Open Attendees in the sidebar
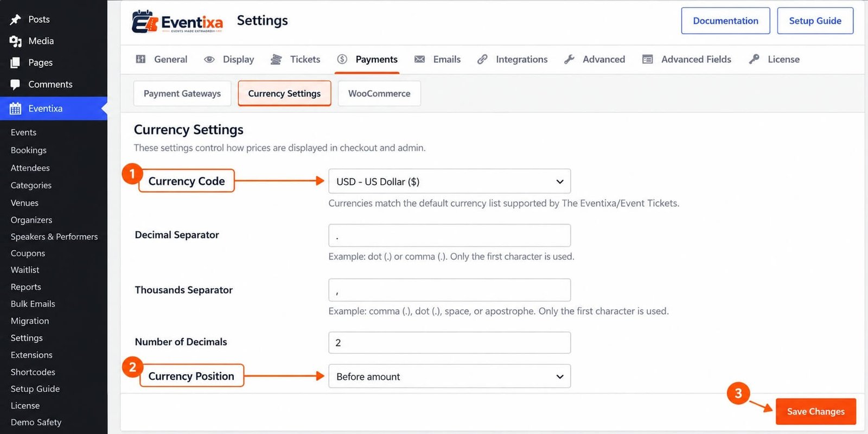Screen dimensions: 868x434 pos(30,168)
